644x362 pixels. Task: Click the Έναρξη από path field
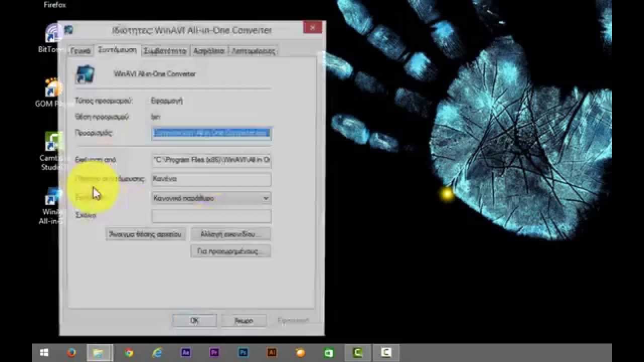click(211, 160)
